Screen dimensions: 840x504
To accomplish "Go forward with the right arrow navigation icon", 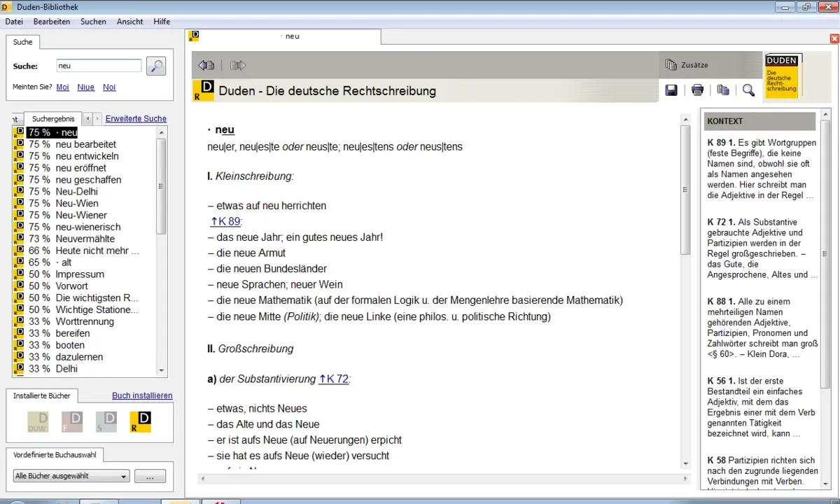I will point(238,65).
